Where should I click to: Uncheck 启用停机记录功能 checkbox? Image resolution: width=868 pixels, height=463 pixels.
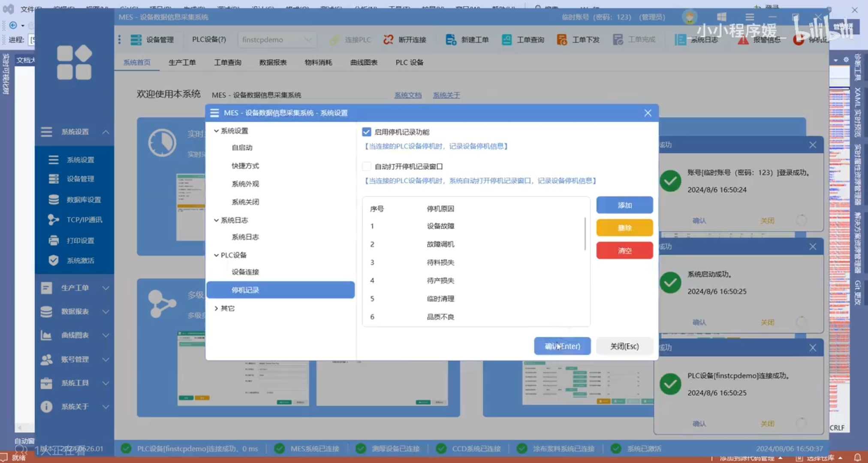[366, 132]
